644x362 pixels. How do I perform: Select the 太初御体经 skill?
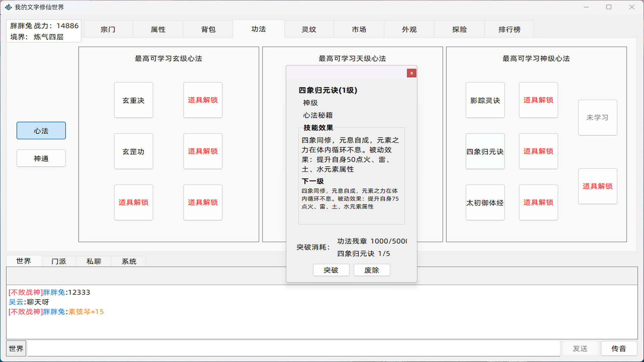click(485, 202)
